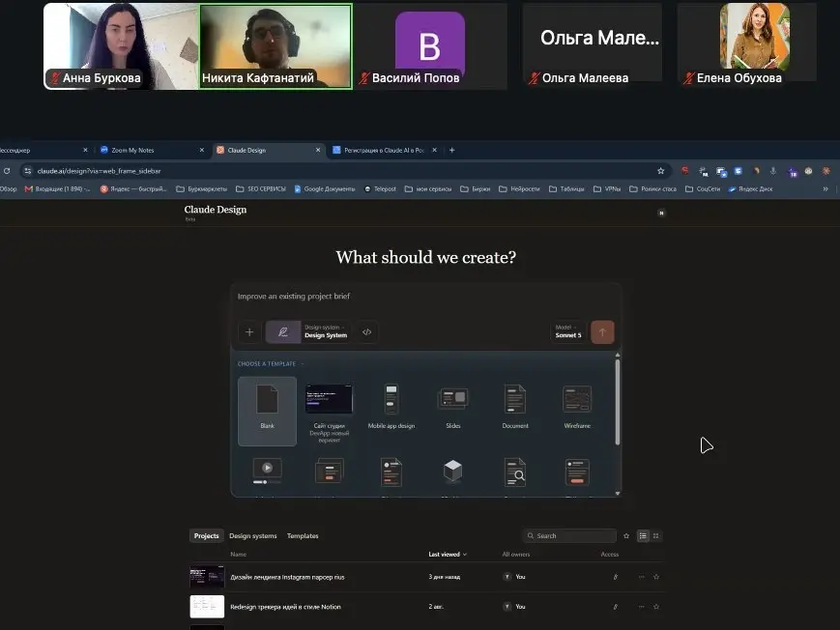This screenshot has height=630, width=840.
Task: Reload the page
Action: coord(7,171)
